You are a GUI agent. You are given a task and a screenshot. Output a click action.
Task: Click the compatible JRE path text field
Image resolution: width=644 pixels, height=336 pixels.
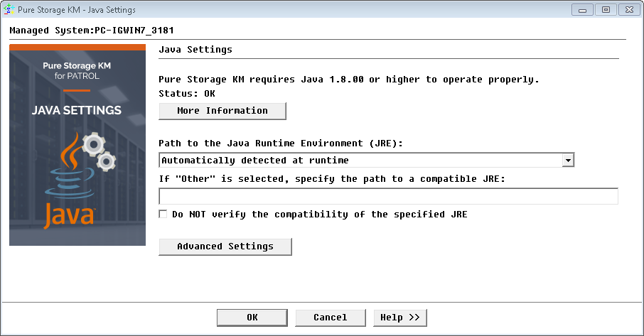(388, 196)
